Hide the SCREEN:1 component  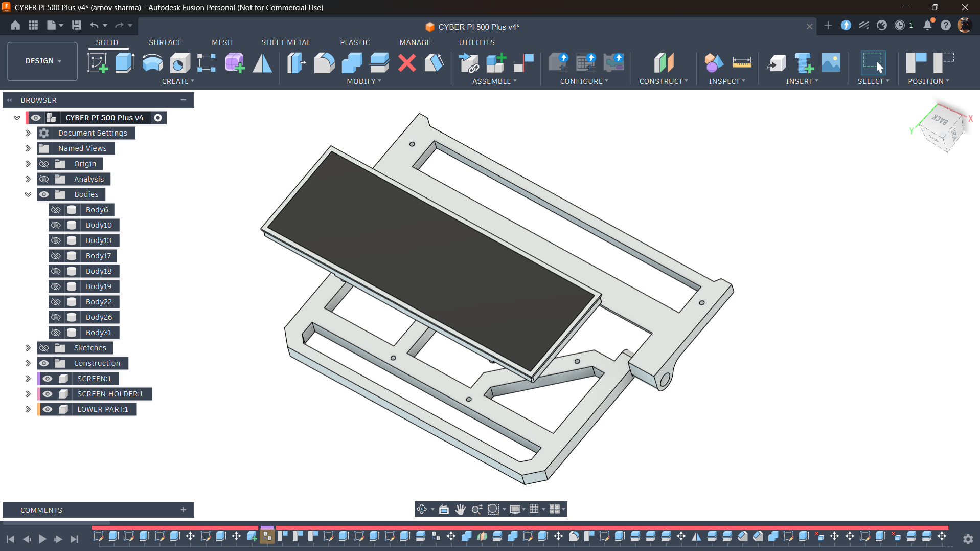[x=48, y=379]
